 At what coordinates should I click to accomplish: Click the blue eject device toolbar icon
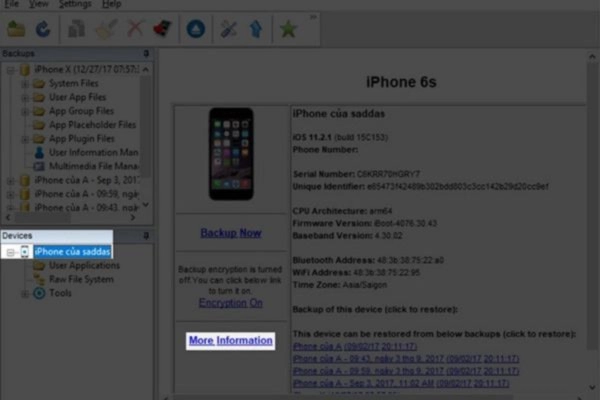click(196, 29)
